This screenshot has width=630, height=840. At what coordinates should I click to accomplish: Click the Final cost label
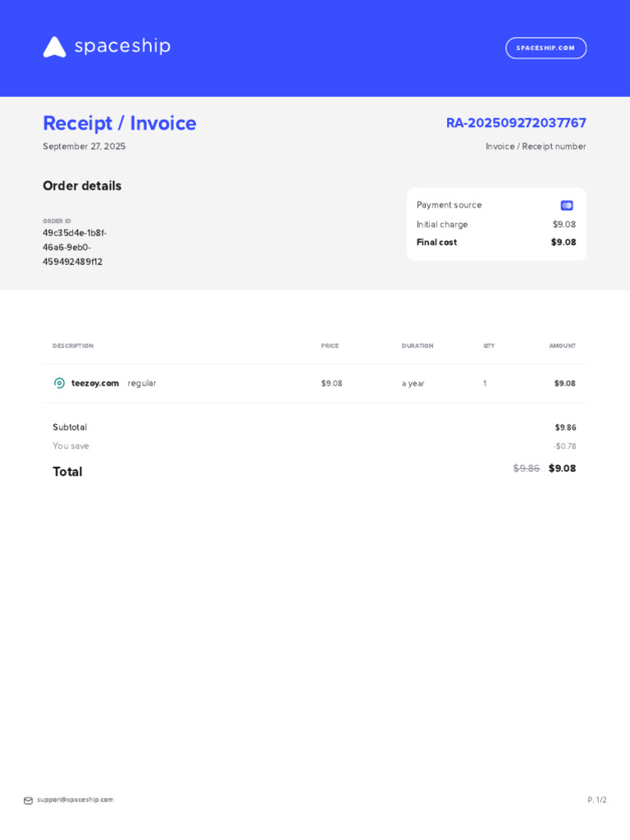(436, 242)
